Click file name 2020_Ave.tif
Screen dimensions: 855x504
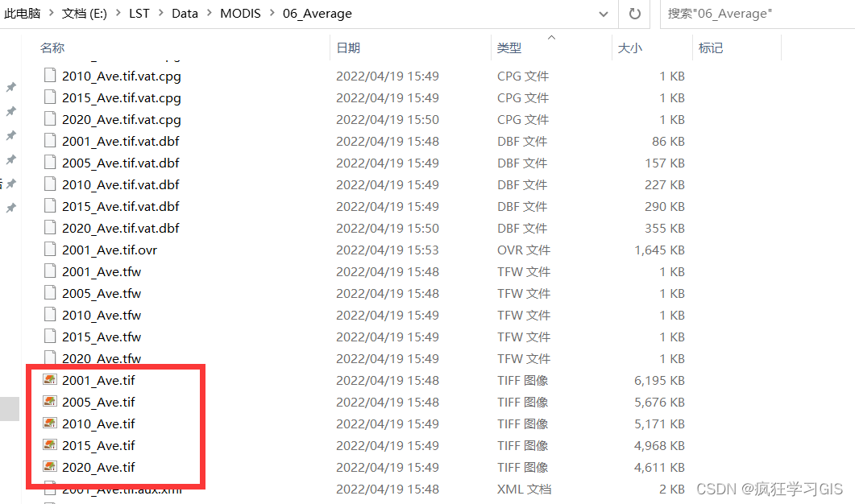click(x=98, y=468)
